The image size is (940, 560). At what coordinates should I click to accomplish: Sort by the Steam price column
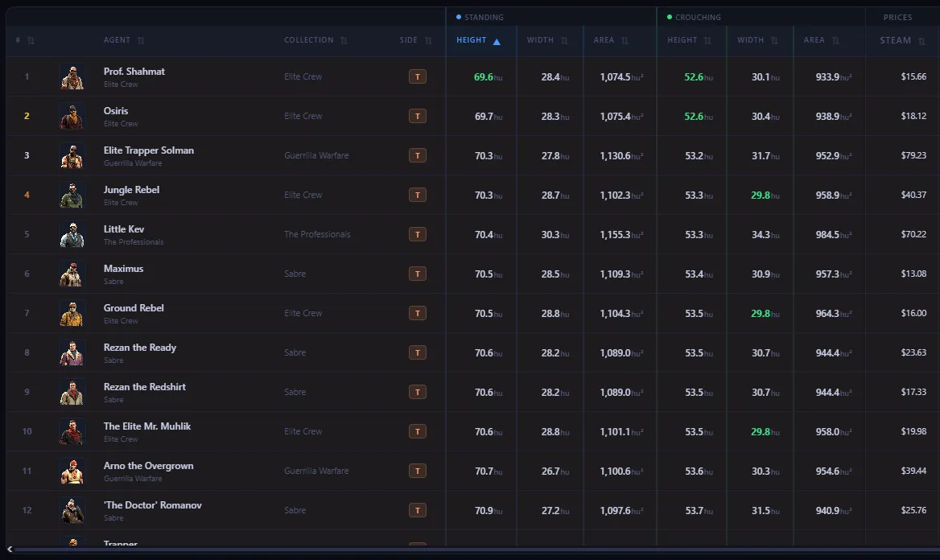896,40
